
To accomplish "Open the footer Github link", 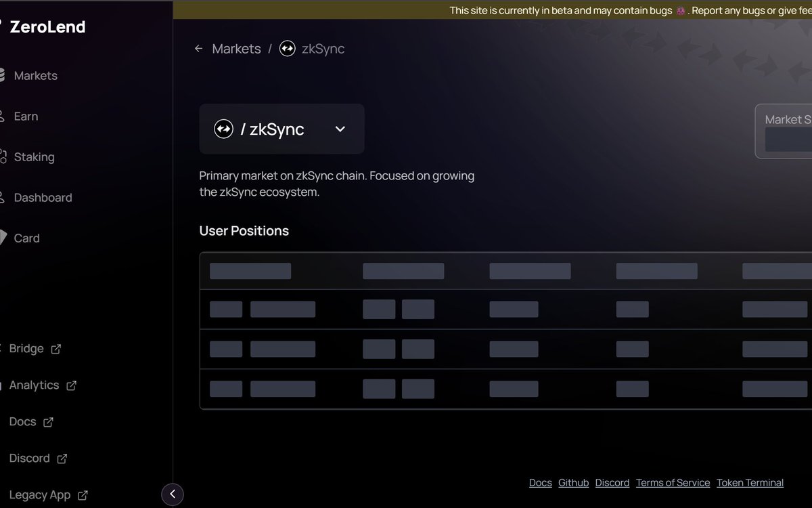I will (x=573, y=483).
